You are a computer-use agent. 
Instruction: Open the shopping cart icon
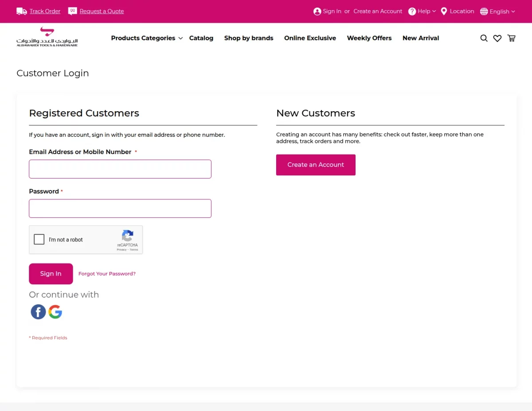click(x=511, y=39)
